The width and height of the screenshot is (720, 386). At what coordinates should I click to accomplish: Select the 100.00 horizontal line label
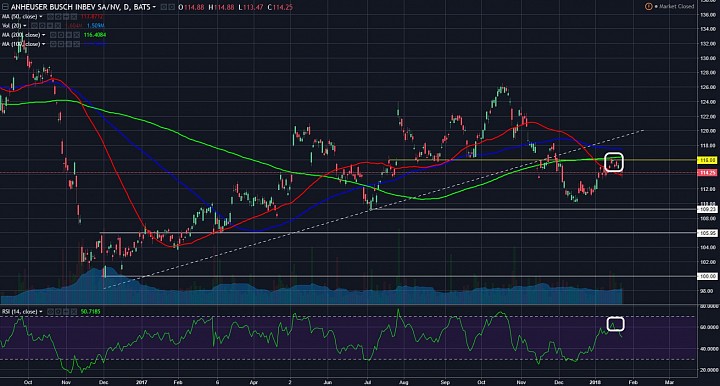tap(707, 276)
